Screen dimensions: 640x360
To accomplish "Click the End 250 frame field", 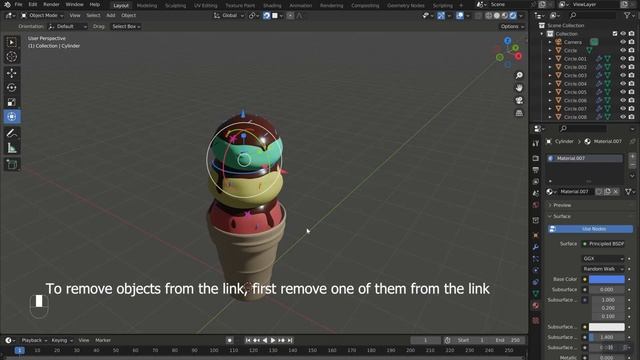I will click(507, 340).
